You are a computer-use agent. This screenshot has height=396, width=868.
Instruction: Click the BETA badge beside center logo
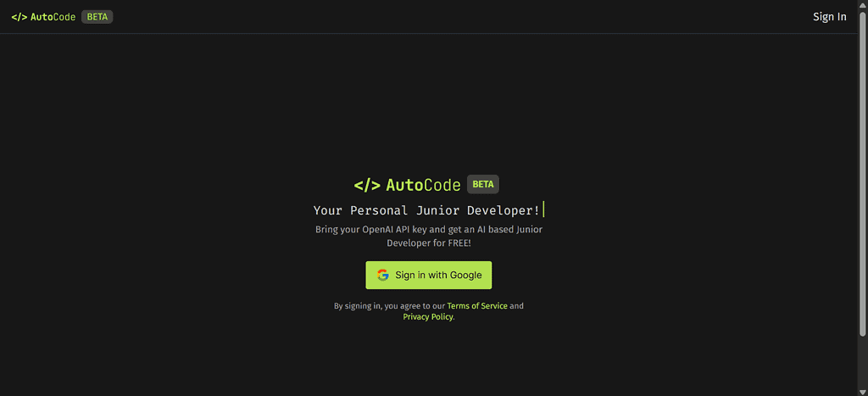point(483,184)
